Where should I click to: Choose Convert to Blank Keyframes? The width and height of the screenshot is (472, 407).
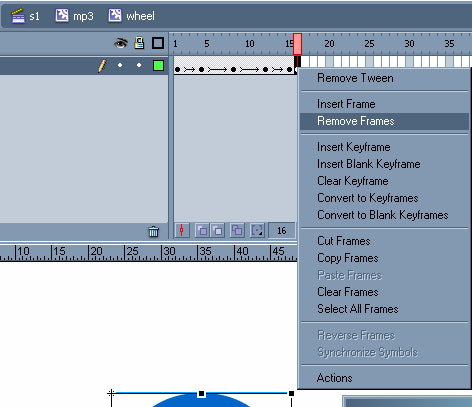pos(383,215)
